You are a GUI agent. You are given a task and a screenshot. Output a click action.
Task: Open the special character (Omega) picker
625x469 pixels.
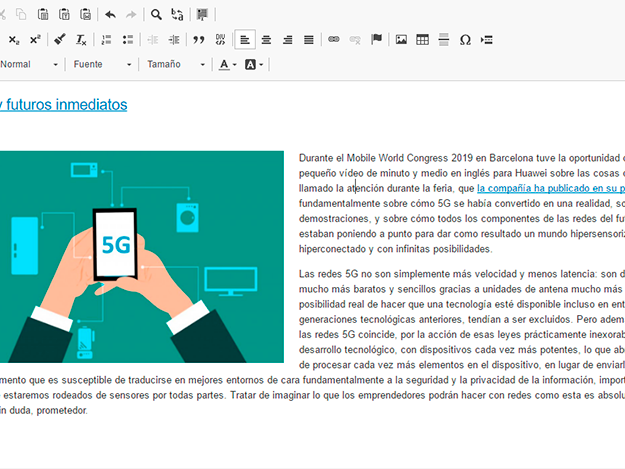click(x=465, y=40)
